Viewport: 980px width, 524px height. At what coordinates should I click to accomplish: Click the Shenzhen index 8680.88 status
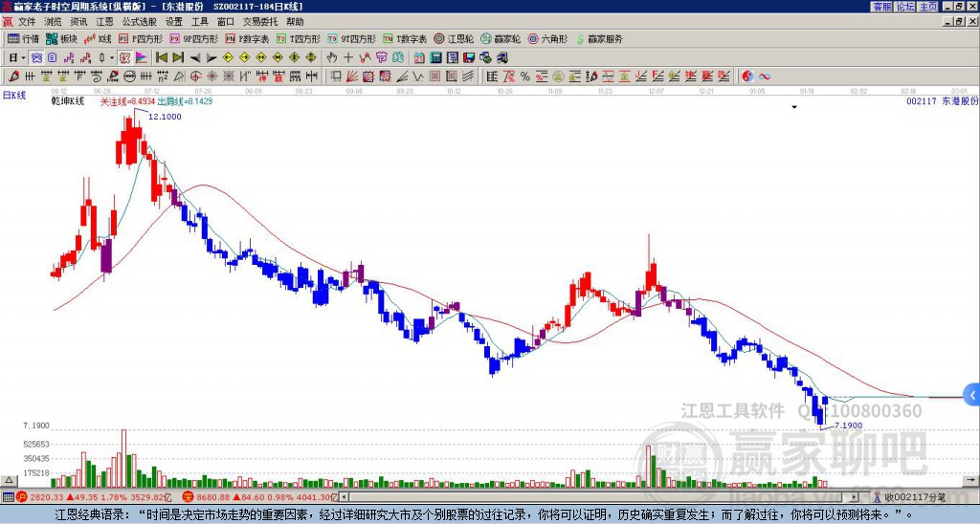260,497
